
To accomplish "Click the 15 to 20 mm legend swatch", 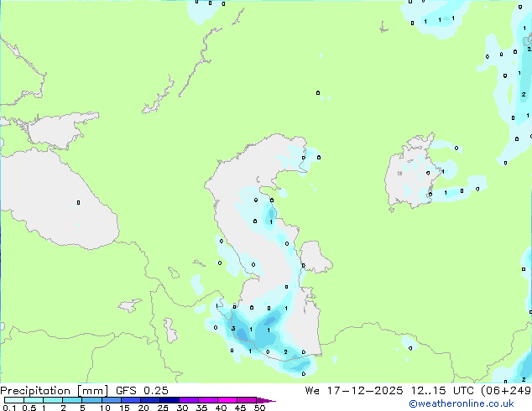I will pyautogui.click(x=130, y=400).
